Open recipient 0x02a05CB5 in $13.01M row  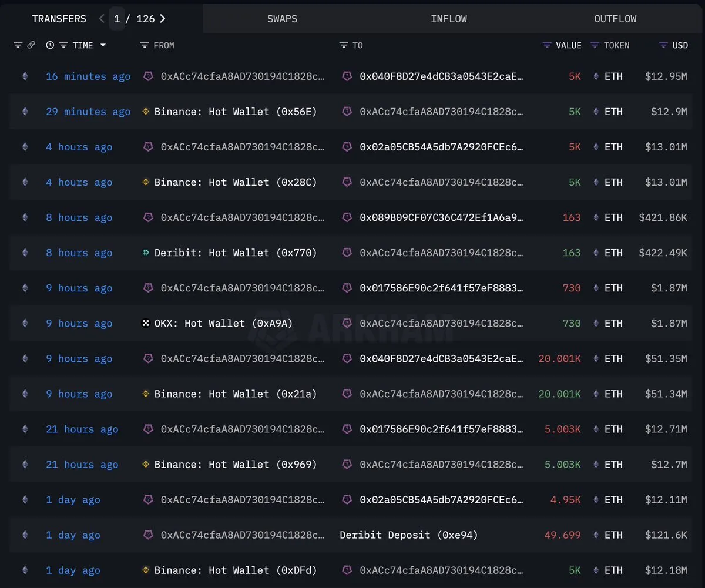click(x=441, y=147)
